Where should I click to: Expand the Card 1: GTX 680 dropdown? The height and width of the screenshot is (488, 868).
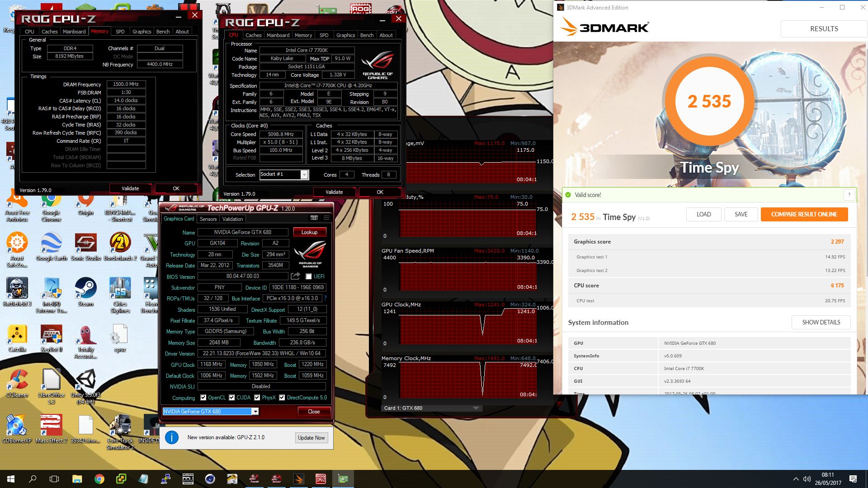tap(476, 408)
